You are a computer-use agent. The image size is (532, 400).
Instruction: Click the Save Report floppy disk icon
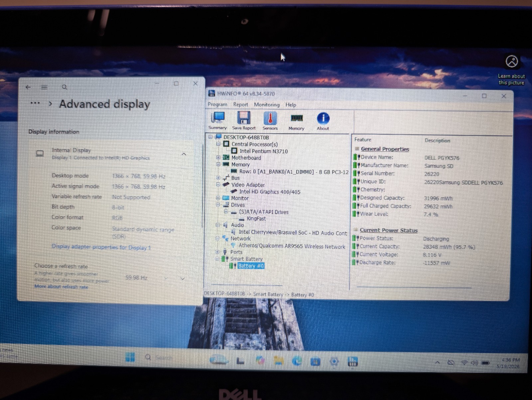[244, 121]
